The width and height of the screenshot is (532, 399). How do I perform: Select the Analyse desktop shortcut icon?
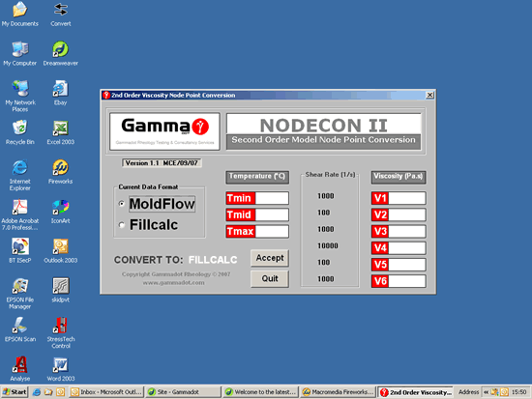tap(20, 369)
